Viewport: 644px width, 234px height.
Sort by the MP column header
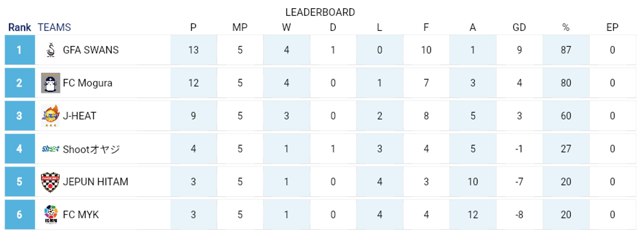coord(240,27)
